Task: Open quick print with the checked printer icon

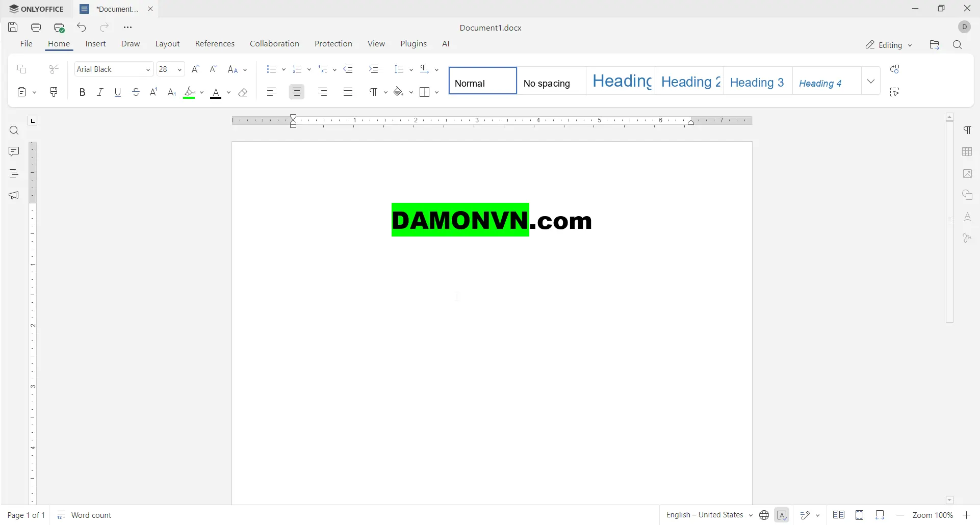Action: [x=59, y=28]
